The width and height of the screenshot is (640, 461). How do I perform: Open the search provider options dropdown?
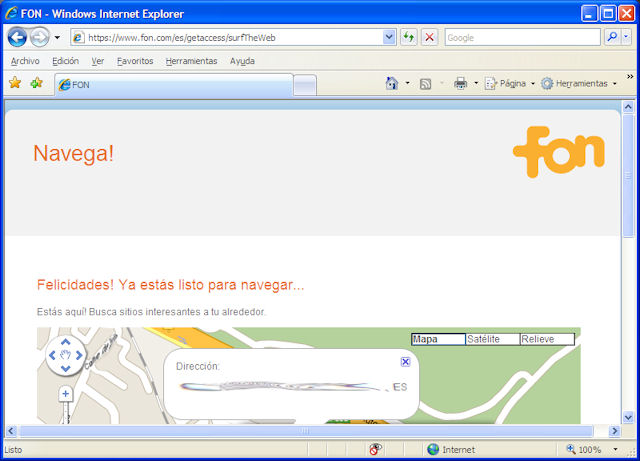click(626, 37)
